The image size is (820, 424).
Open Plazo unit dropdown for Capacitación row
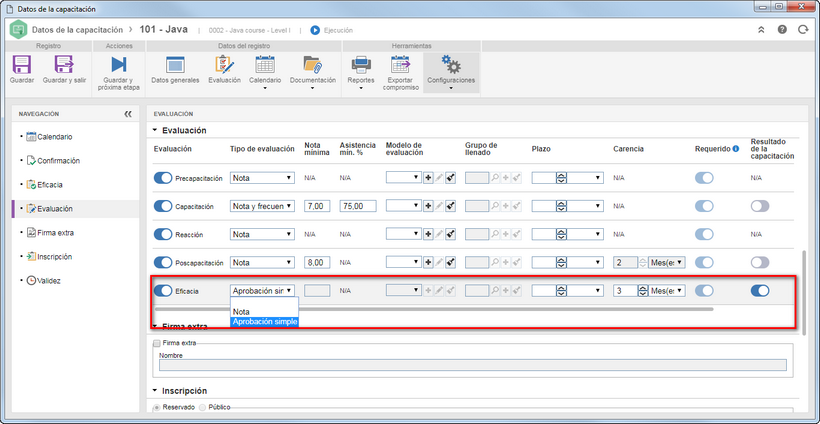[585, 206]
